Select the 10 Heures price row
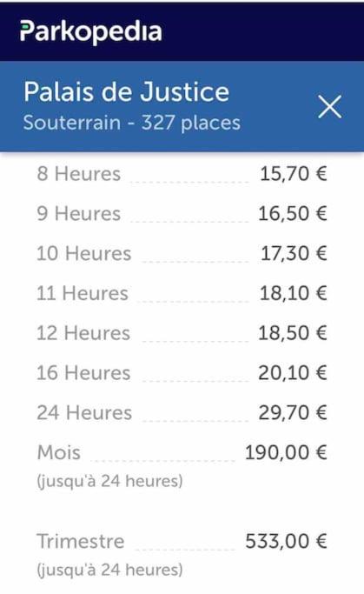The height and width of the screenshot is (594, 364). (182, 253)
